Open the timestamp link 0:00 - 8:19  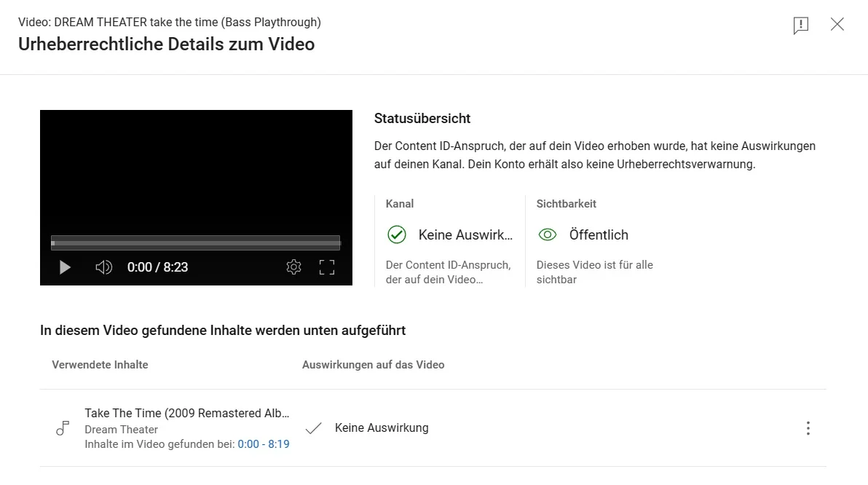(x=263, y=443)
